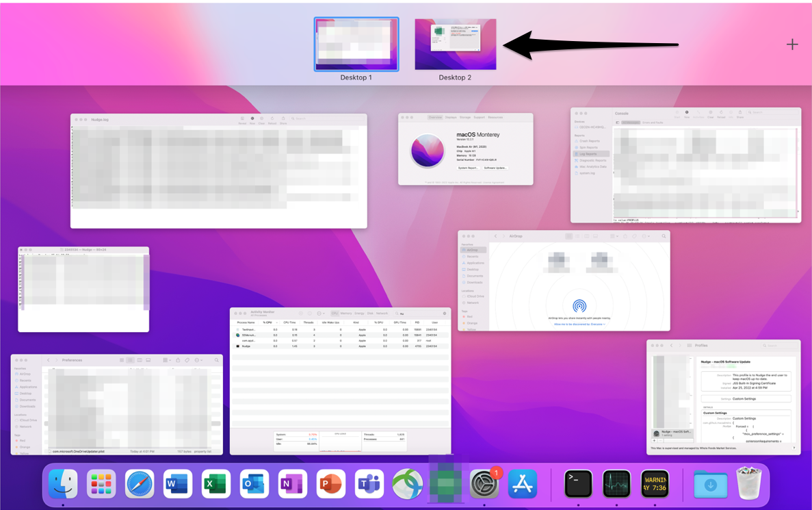Select AirDrop in the Finder sidebar
Screen dimensions: 812x510
(x=472, y=248)
